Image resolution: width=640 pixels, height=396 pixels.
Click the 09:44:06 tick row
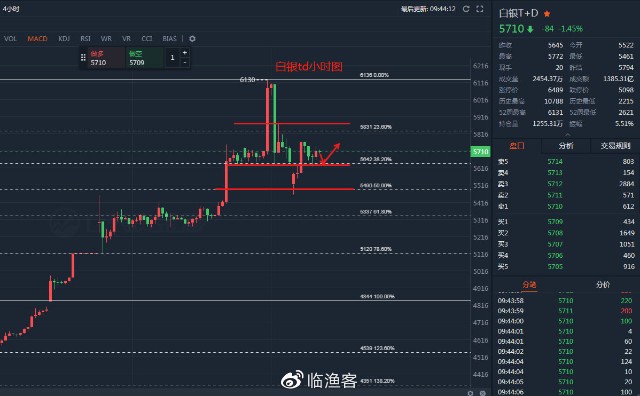(x=565, y=392)
